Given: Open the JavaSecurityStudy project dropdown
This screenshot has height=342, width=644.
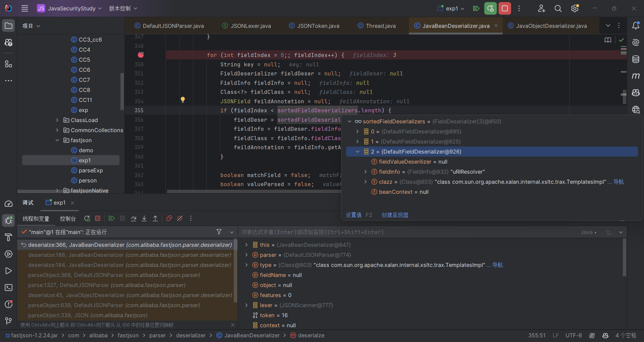Looking at the screenshot, I should coord(69,8).
